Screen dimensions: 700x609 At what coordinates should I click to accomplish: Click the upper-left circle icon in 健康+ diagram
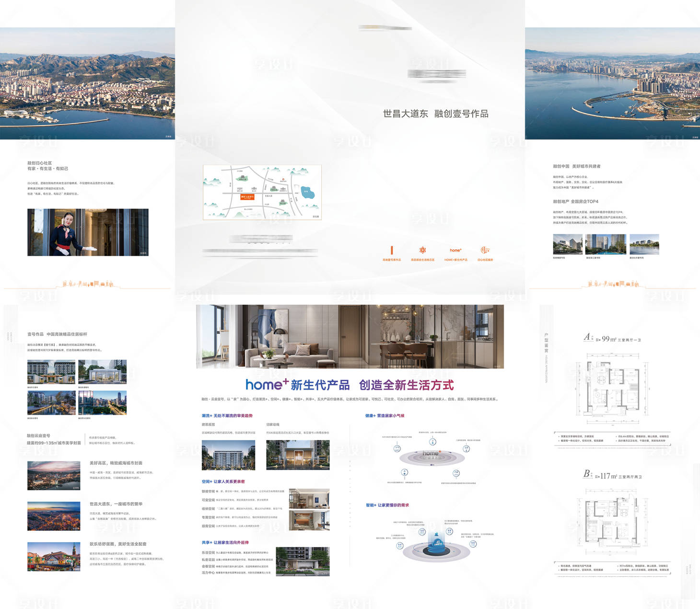(x=397, y=448)
